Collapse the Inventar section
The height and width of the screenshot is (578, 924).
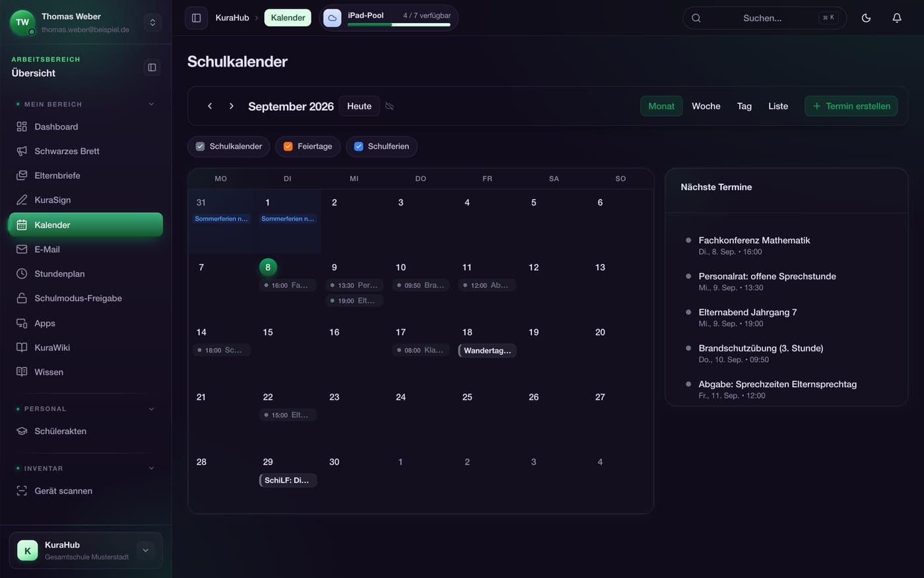pyautogui.click(x=151, y=468)
